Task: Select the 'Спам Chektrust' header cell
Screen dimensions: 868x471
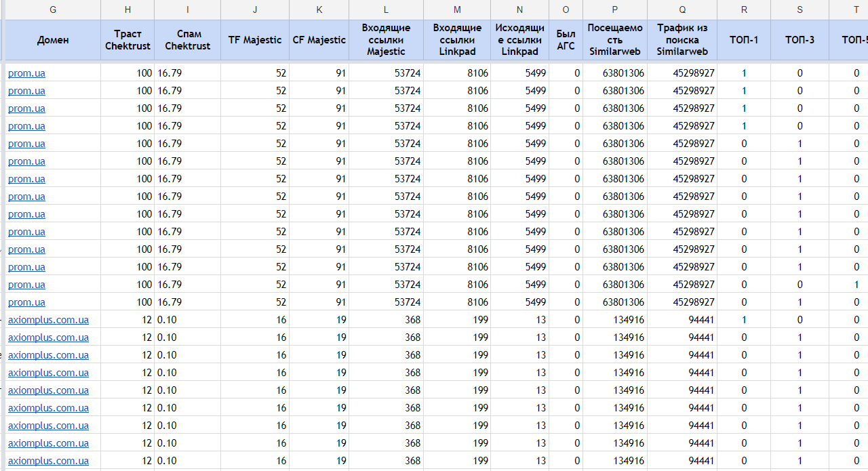Action: tap(187, 40)
